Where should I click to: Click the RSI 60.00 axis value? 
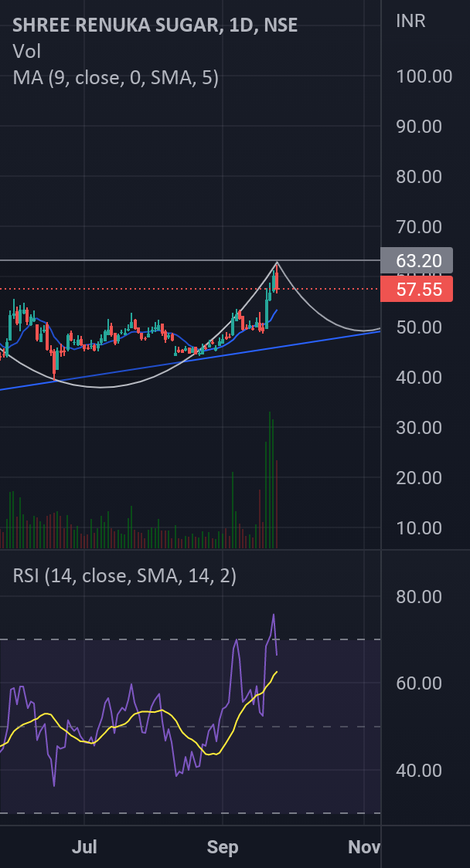point(419,683)
